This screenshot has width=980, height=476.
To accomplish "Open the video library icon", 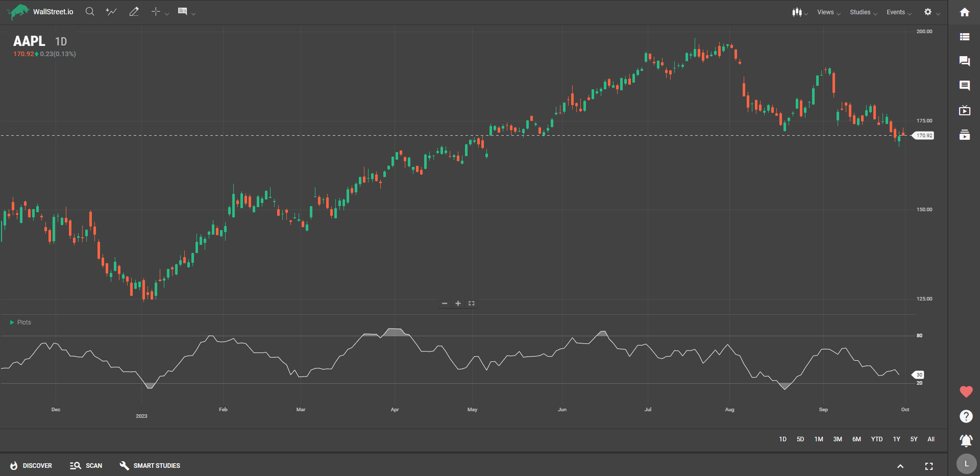I will pyautogui.click(x=965, y=135).
